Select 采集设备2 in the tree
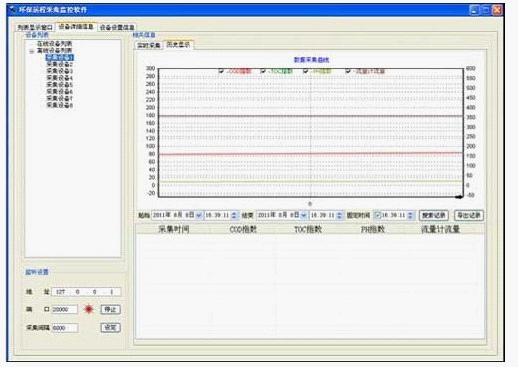 click(x=60, y=64)
